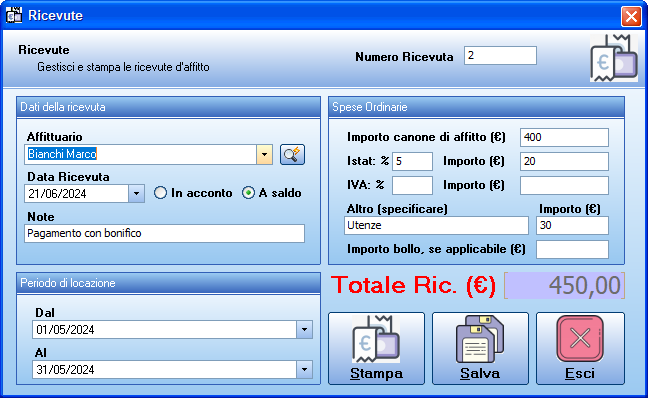
Task: Click the Importo canone di affitto field
Action: pyautogui.click(x=564, y=137)
